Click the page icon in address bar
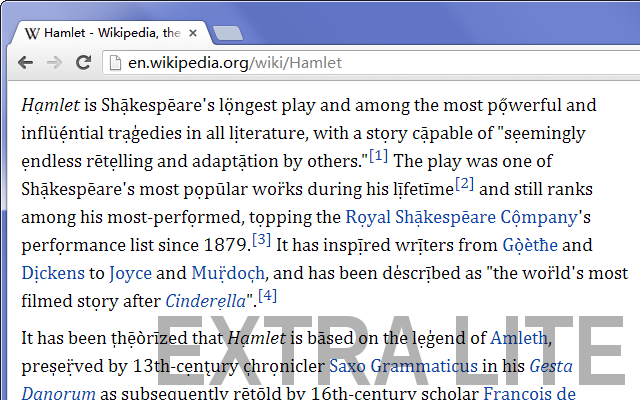 pos(116,63)
